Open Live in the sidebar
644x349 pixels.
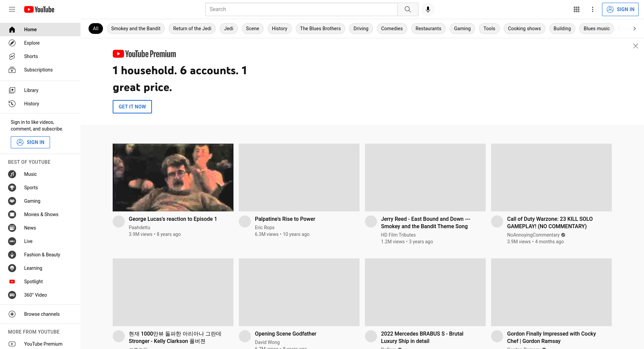(40, 241)
